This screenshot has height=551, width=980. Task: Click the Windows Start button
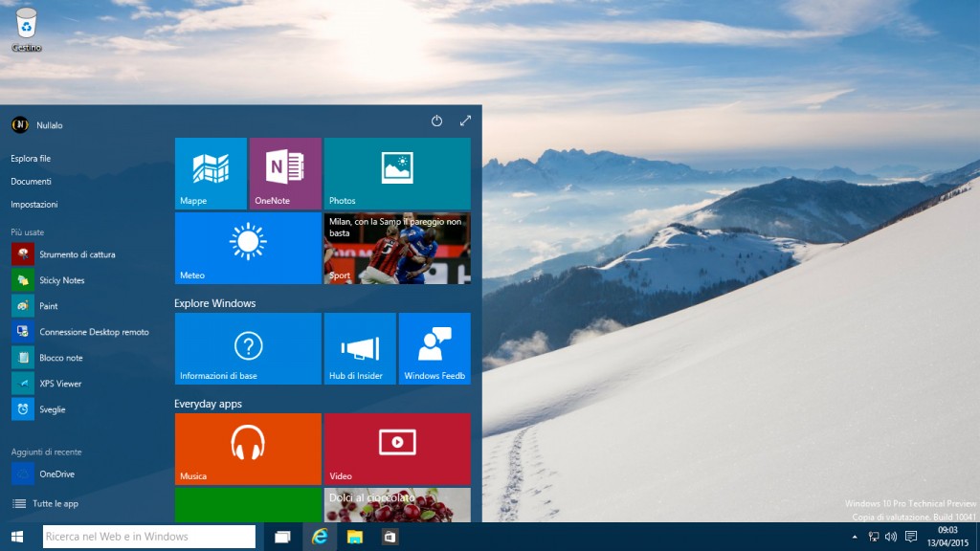tap(17, 537)
